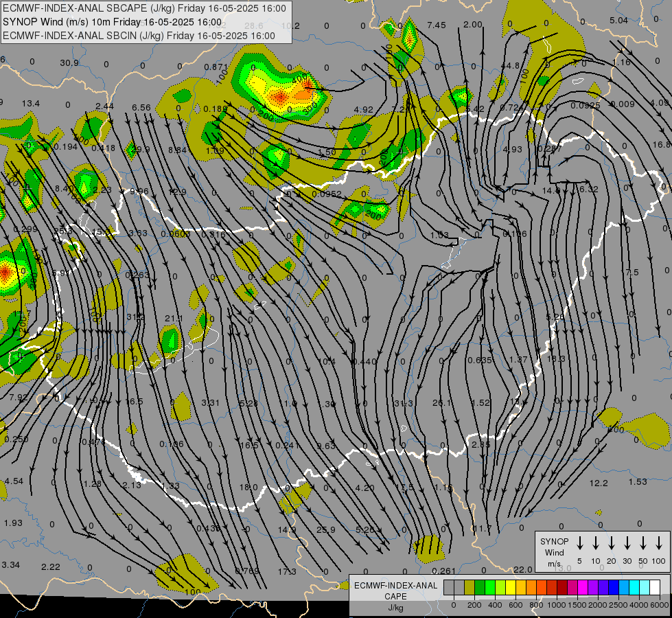The width and height of the screenshot is (672, 618).
Task: Click the map value '7.45'
Action: [x=437, y=25]
